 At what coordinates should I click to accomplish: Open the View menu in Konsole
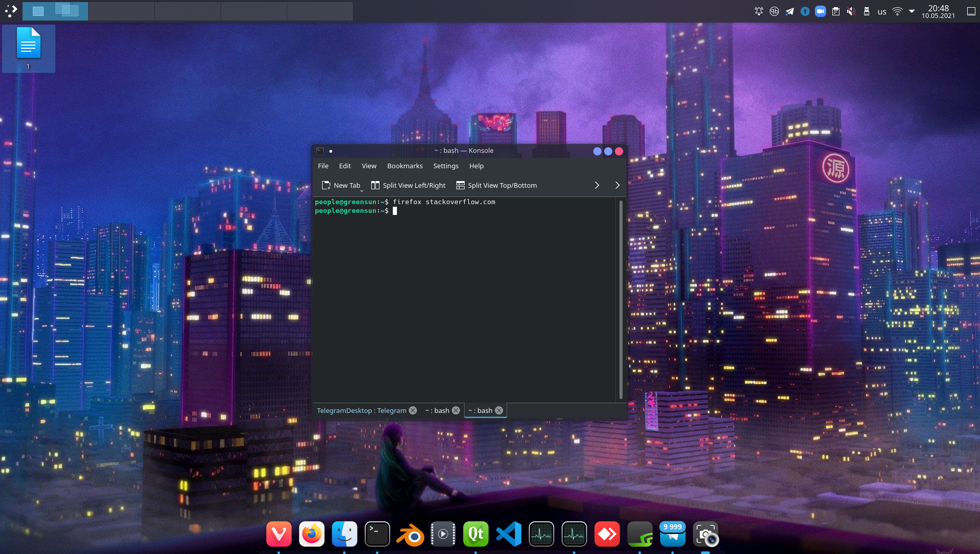pyautogui.click(x=369, y=166)
